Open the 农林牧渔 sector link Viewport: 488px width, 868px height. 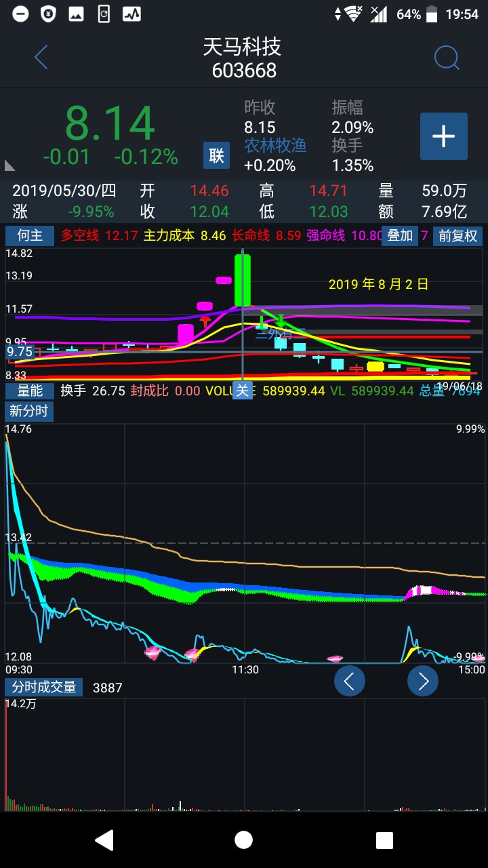click(x=275, y=145)
